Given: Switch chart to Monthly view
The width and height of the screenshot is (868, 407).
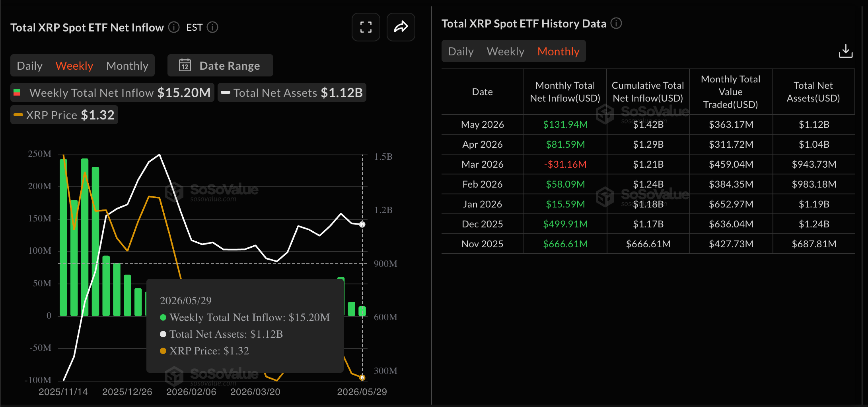Looking at the screenshot, I should coord(127,66).
